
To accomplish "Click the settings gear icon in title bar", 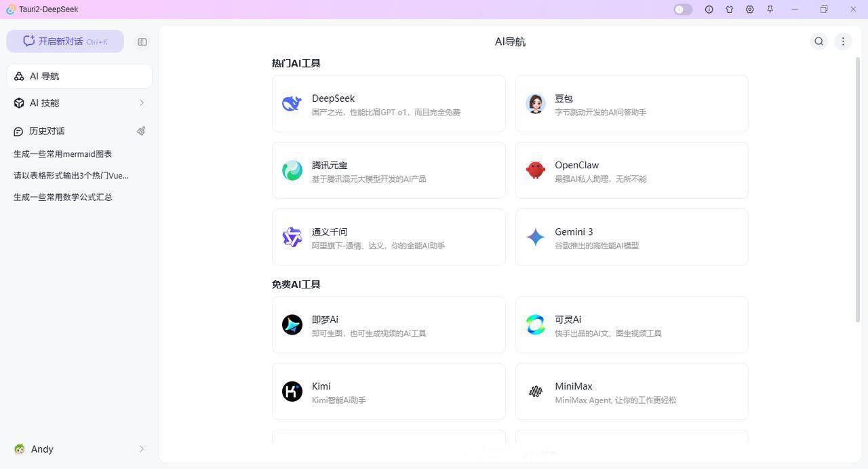I will tap(749, 10).
